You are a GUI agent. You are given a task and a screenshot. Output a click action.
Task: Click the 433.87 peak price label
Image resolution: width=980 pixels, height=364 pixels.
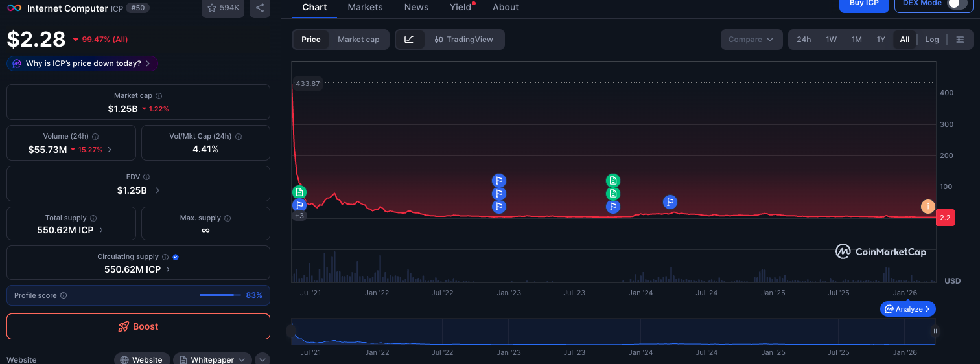click(x=308, y=84)
